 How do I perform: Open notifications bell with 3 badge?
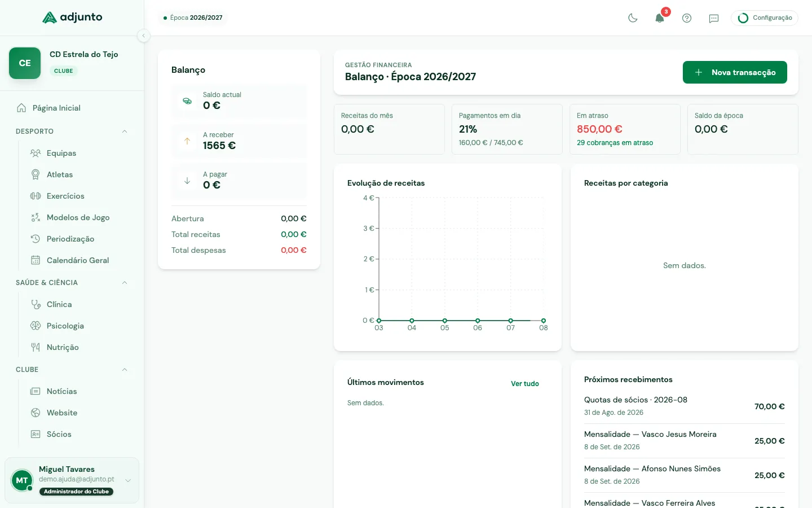click(x=660, y=18)
